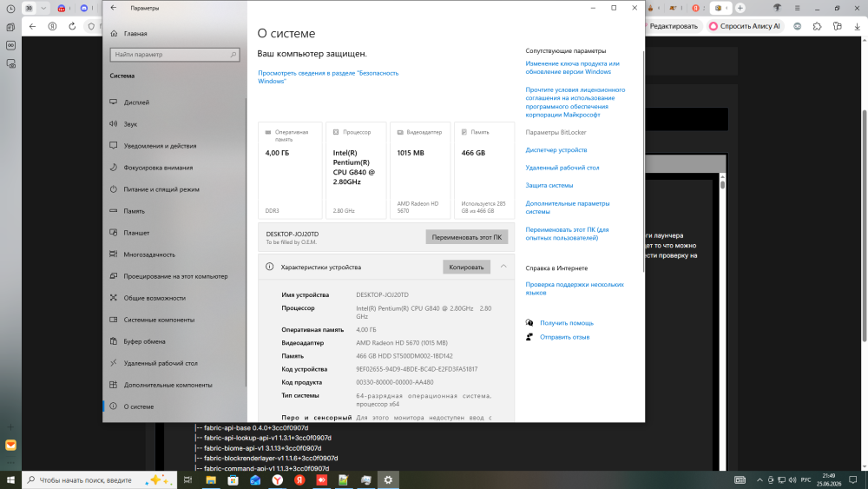Focus the Найти параметр search field
Viewport: 868px width, 489px height.
coord(174,54)
